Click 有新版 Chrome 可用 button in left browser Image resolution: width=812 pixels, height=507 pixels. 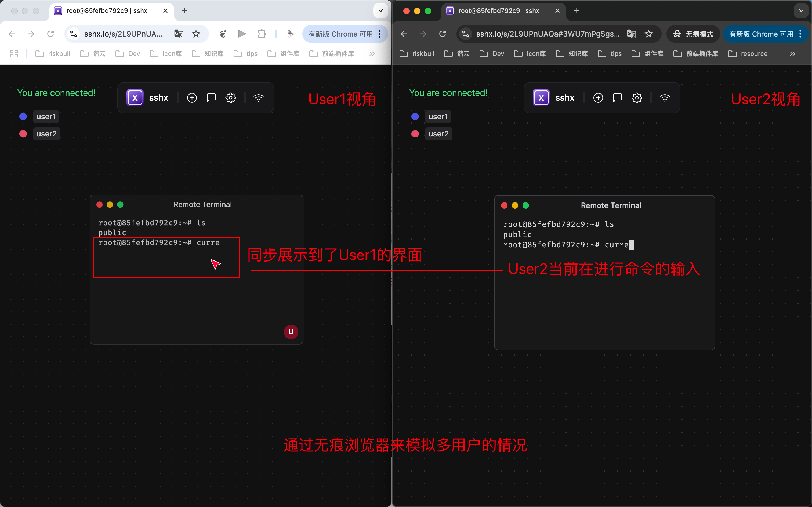[x=341, y=34]
